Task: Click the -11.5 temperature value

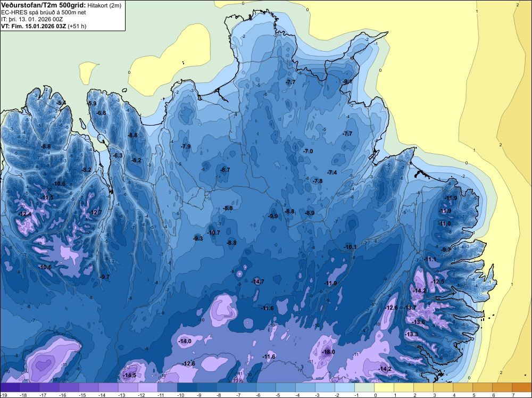Action: click(x=47, y=197)
